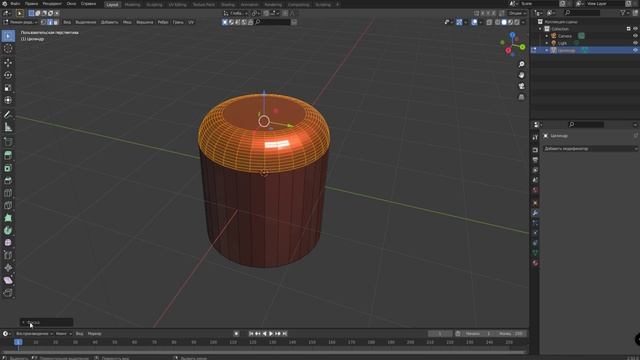Switch to rendered viewport shading
This screenshot has height=360, width=640.
517,22
